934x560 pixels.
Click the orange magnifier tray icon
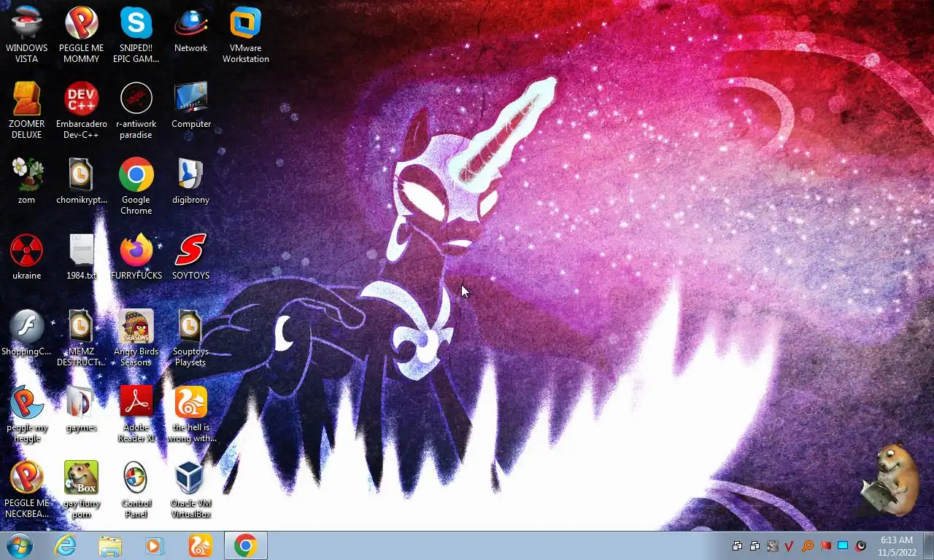pos(808,546)
